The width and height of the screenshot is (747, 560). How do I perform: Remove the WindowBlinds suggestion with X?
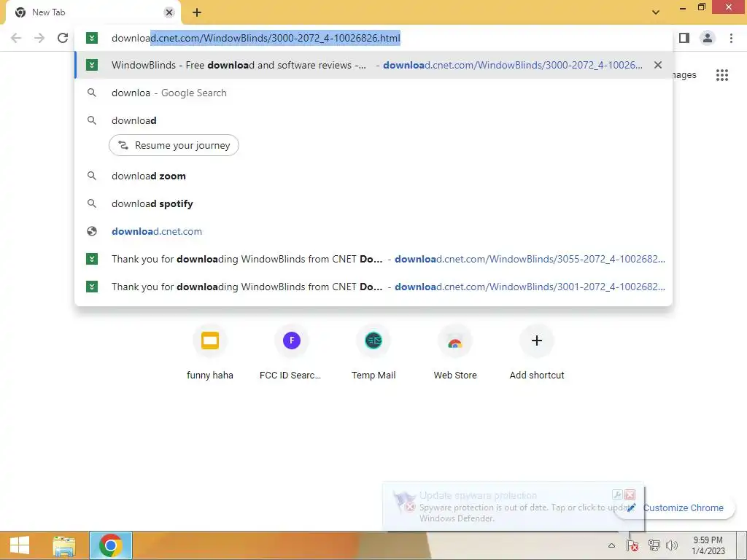coord(658,65)
